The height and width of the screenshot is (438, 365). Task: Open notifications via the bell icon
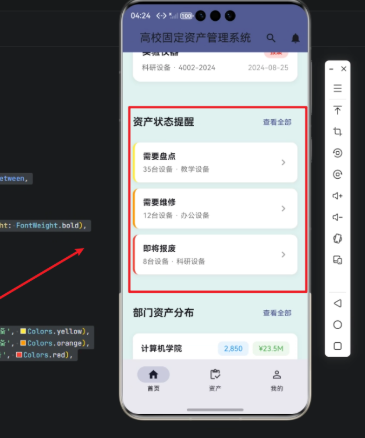[x=295, y=38]
